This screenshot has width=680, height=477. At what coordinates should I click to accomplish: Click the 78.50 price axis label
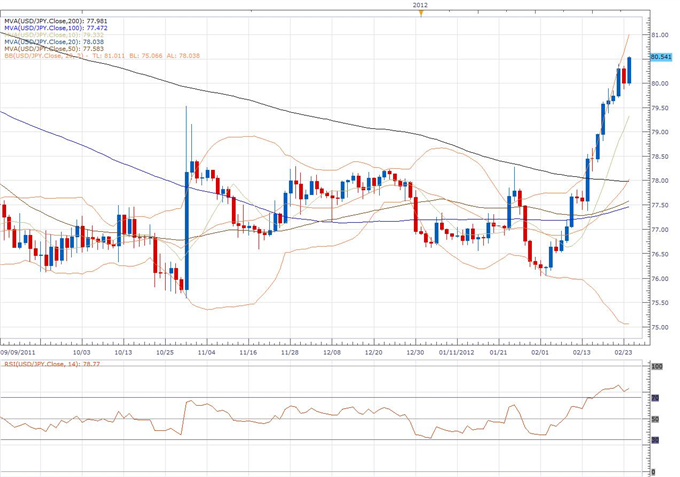660,157
